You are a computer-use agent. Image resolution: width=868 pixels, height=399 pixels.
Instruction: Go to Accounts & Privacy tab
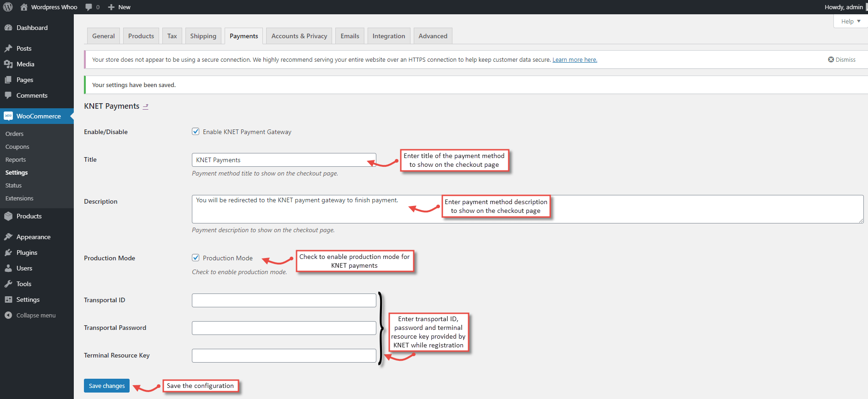tap(299, 36)
